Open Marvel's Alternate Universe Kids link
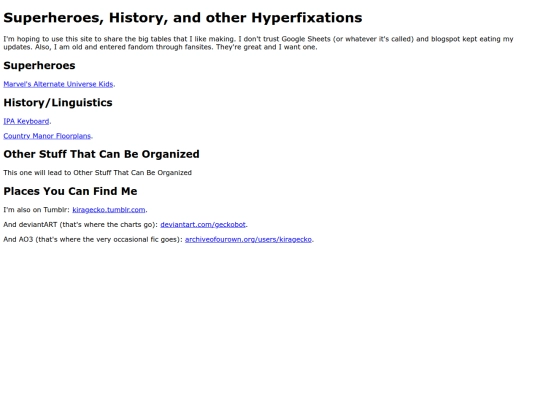The width and height of the screenshot is (540, 405). [58, 84]
